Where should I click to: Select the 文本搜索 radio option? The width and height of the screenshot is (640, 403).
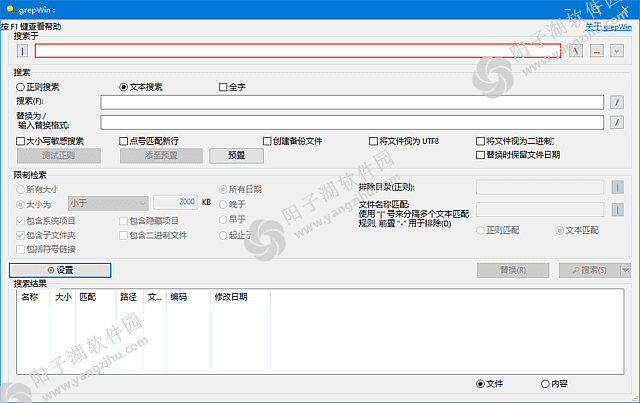pyautogui.click(x=141, y=87)
